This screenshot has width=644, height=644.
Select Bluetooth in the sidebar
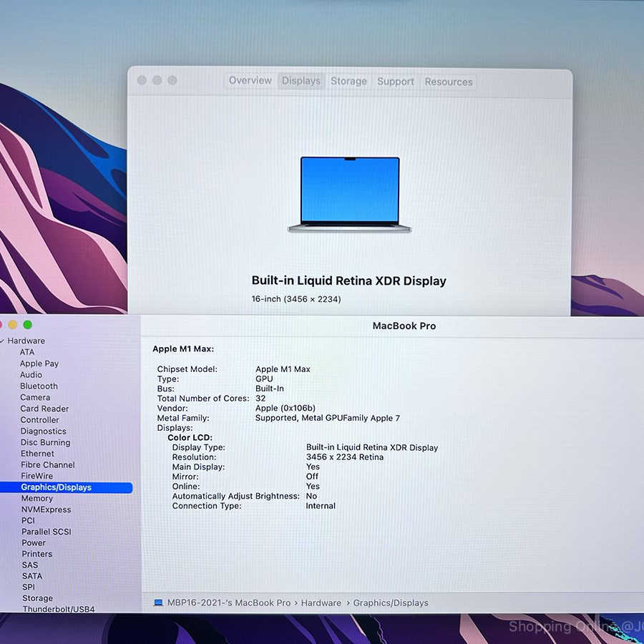[x=39, y=386]
